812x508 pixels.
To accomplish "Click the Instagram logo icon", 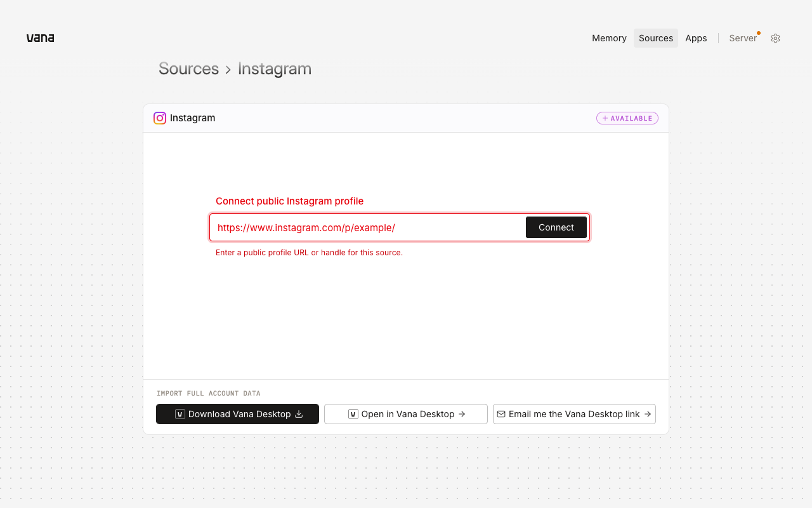I will tap(160, 118).
